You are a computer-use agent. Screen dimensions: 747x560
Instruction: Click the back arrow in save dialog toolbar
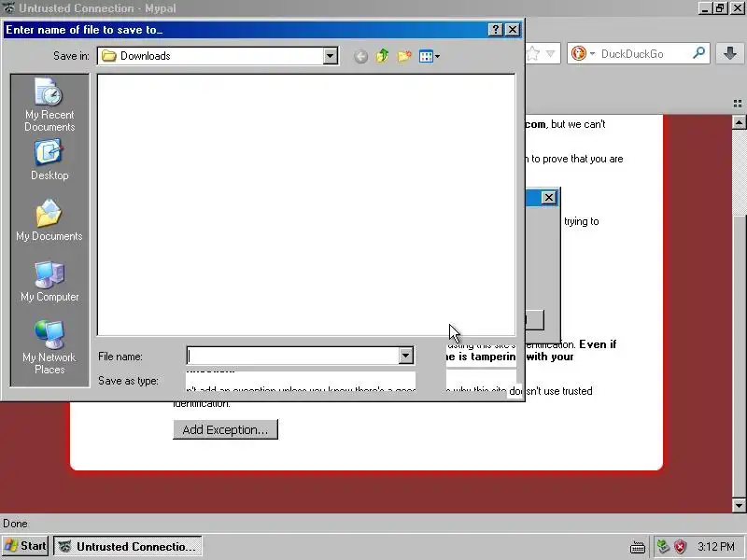(360, 57)
